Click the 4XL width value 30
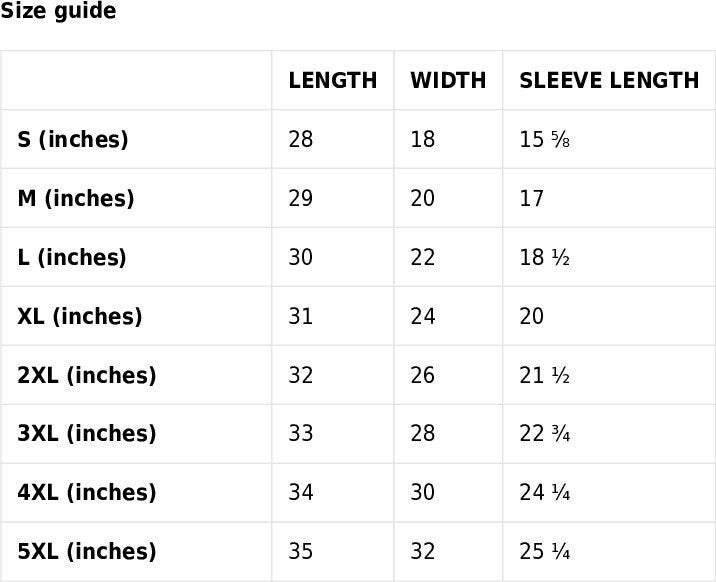 (x=422, y=493)
